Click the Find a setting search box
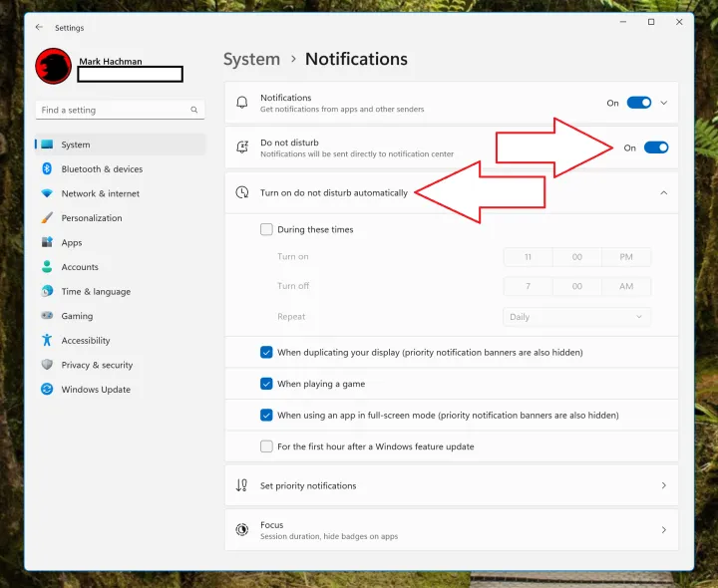 pos(114,110)
